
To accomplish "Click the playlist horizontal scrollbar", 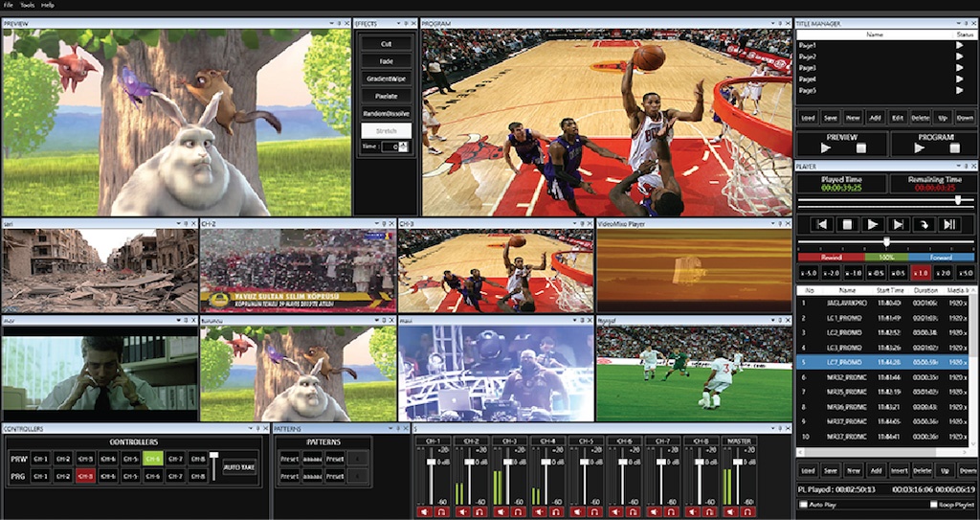I will coord(882,451).
